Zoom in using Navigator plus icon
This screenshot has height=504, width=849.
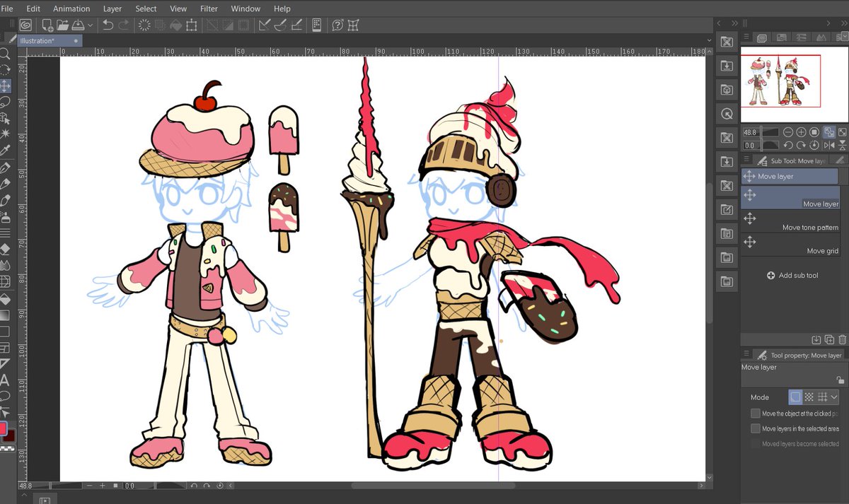(801, 132)
